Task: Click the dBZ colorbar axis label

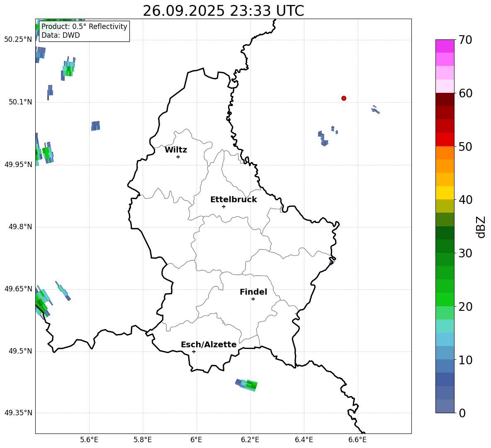Action: tap(481, 227)
